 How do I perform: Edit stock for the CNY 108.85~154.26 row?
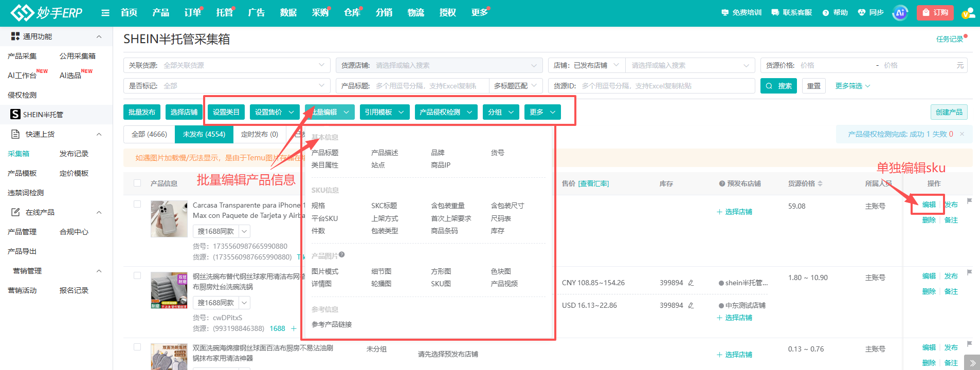coord(691,283)
